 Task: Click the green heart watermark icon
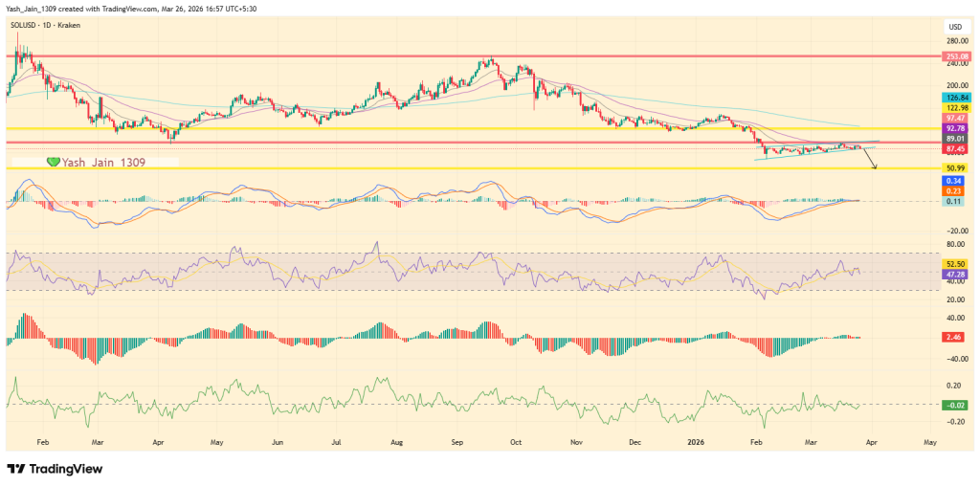tap(54, 163)
